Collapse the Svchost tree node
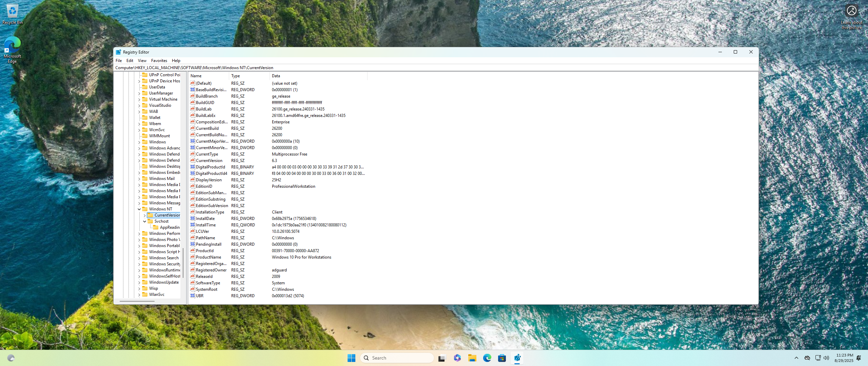 click(x=144, y=221)
